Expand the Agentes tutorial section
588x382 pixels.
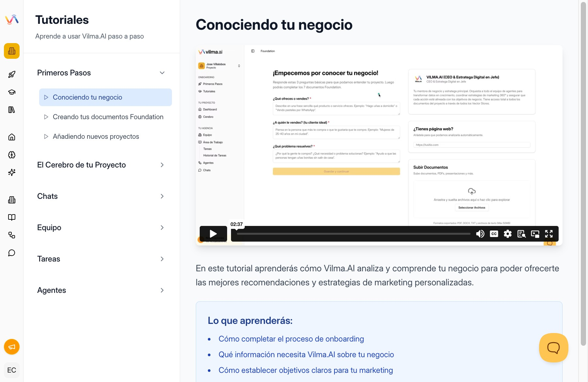click(101, 290)
